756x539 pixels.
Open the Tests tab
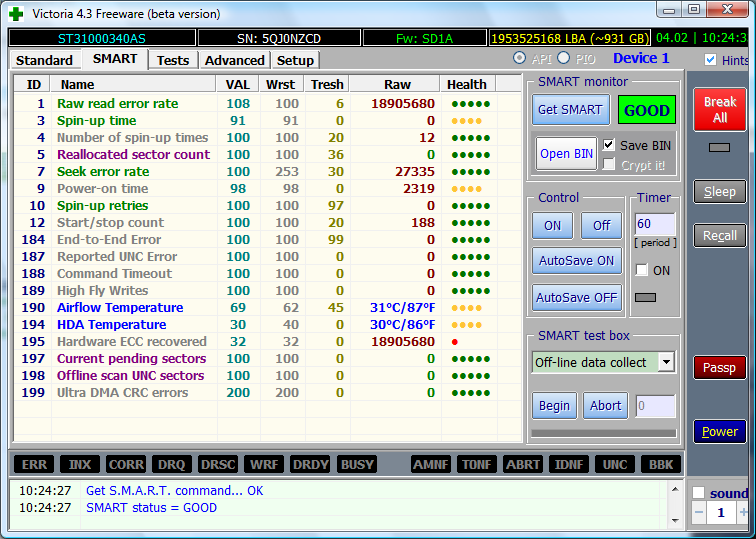coord(173,60)
